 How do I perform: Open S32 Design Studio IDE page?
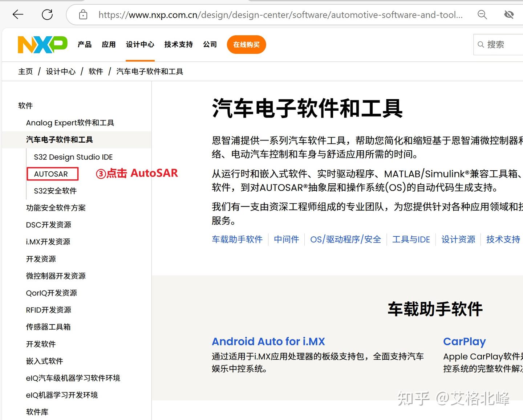tap(73, 157)
